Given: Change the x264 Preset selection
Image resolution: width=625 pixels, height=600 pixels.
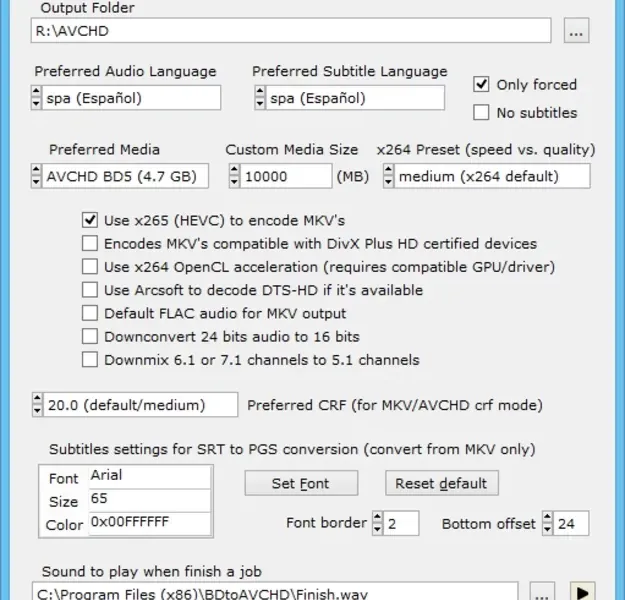Looking at the screenshot, I should click(x=387, y=177).
